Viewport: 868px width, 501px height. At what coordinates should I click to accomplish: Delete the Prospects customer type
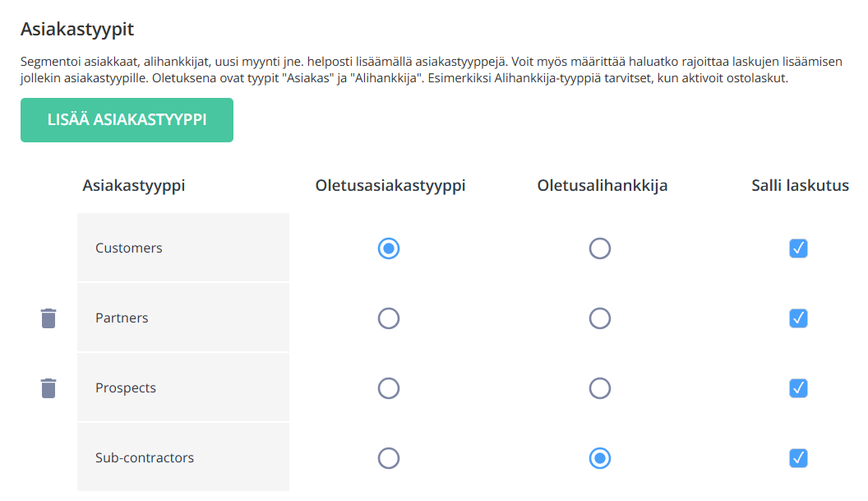pyautogui.click(x=48, y=388)
